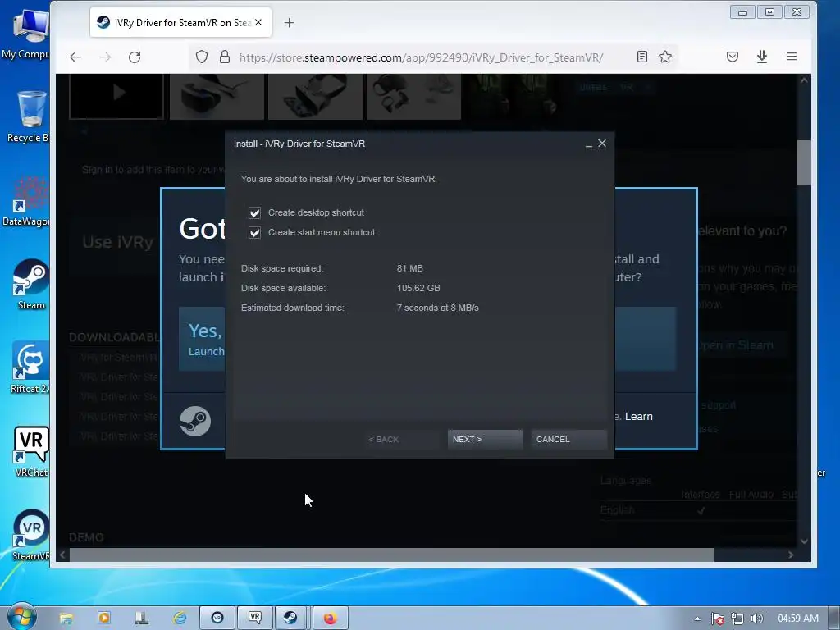Click the '81 MB' disk space value
This screenshot has height=630, width=840.
click(x=410, y=268)
